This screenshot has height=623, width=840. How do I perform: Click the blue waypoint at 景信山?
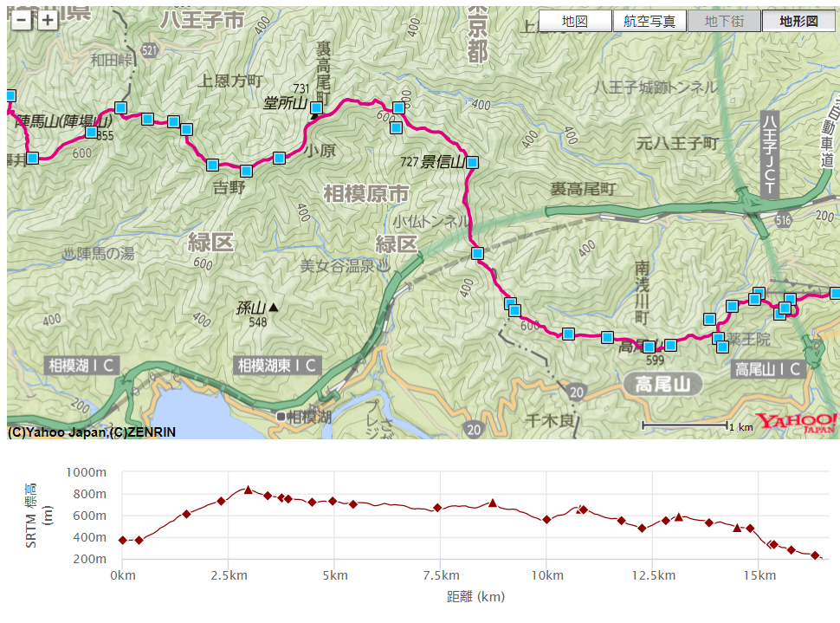472,162
